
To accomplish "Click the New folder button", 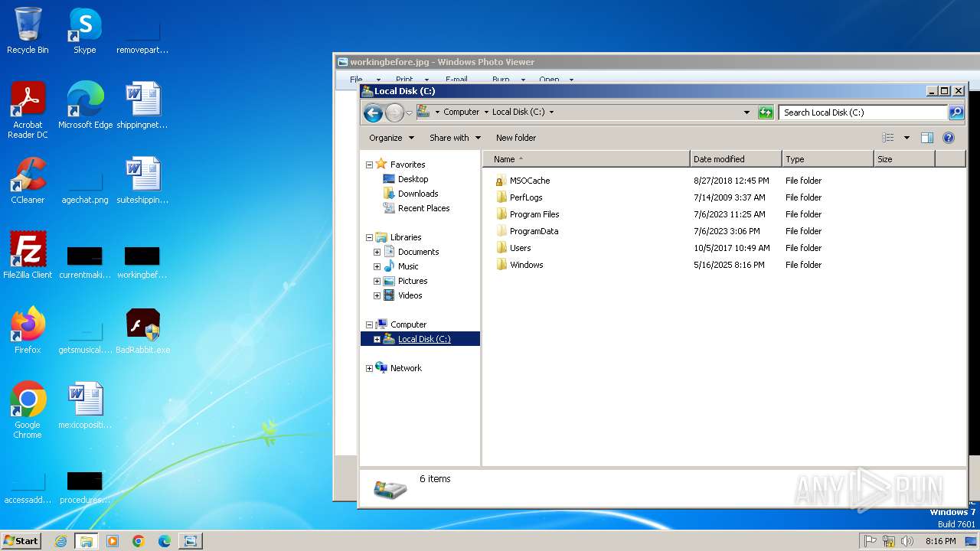I will click(x=516, y=138).
